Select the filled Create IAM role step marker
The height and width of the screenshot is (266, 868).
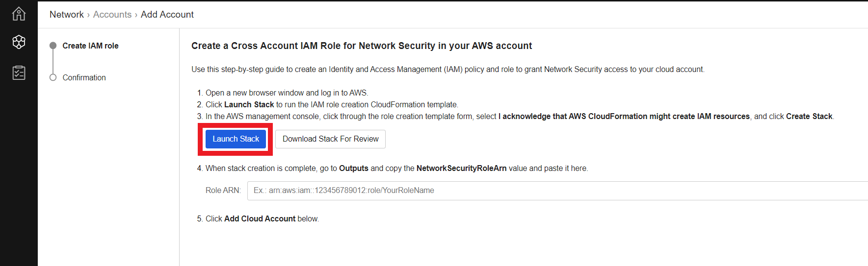tap(53, 46)
